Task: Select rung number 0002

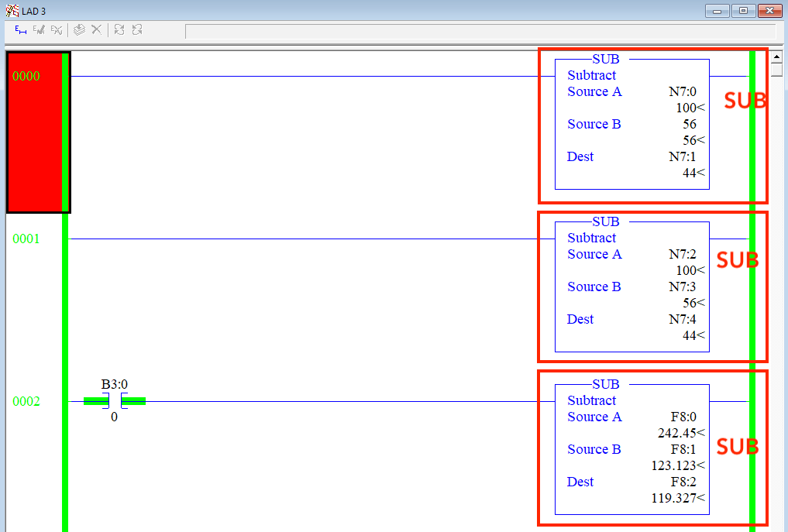Action: (x=27, y=401)
